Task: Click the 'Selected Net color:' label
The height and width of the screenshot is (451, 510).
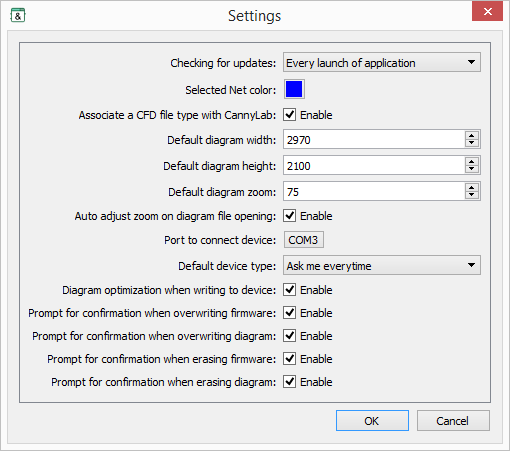Action: coord(231,90)
